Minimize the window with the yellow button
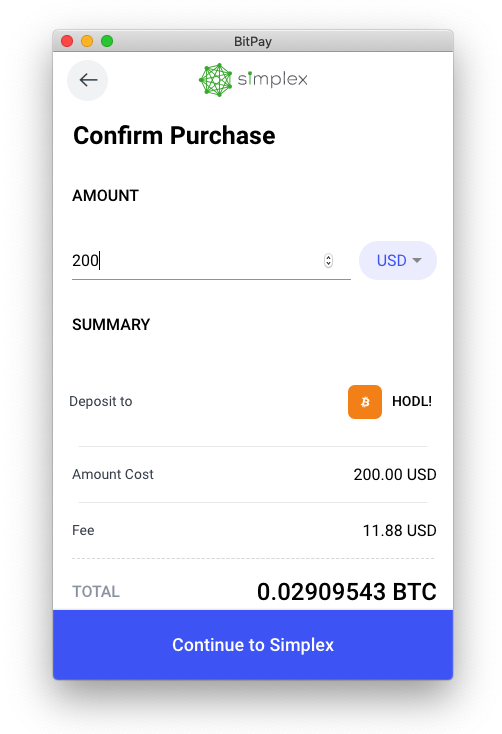 [x=87, y=41]
